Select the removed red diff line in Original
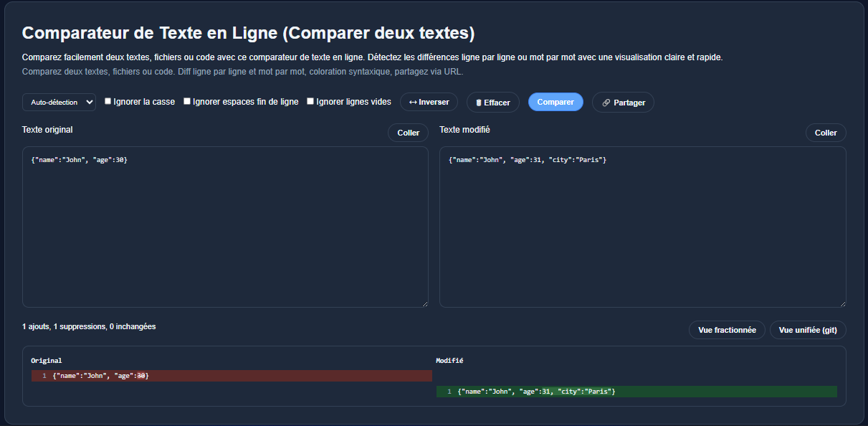This screenshot has height=426, width=868. pyautogui.click(x=232, y=376)
